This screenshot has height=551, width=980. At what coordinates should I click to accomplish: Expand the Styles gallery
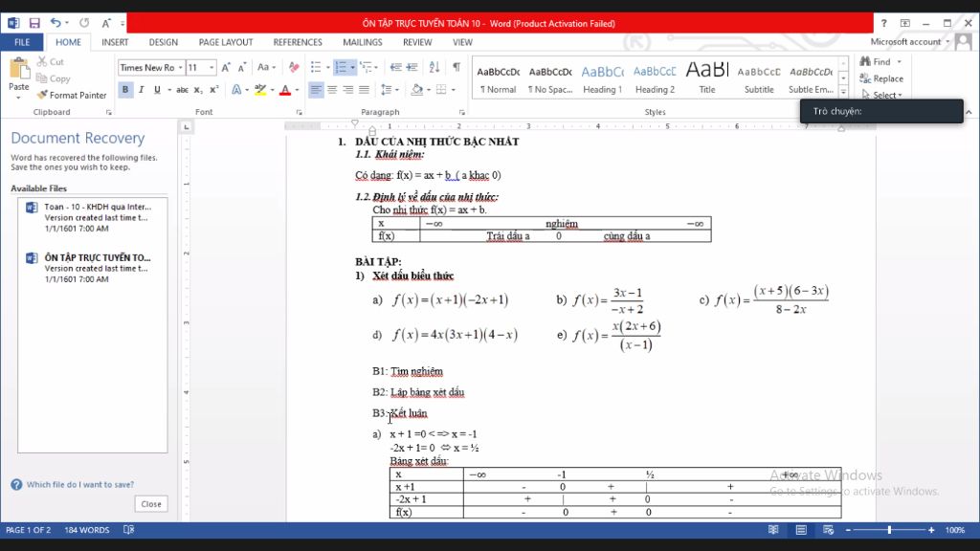pyautogui.click(x=843, y=92)
